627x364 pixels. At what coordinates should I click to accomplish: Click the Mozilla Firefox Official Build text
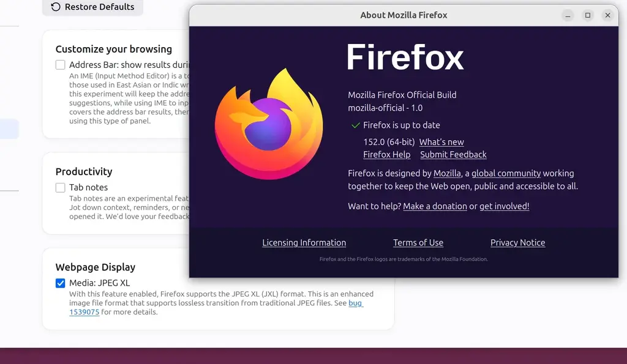(402, 95)
